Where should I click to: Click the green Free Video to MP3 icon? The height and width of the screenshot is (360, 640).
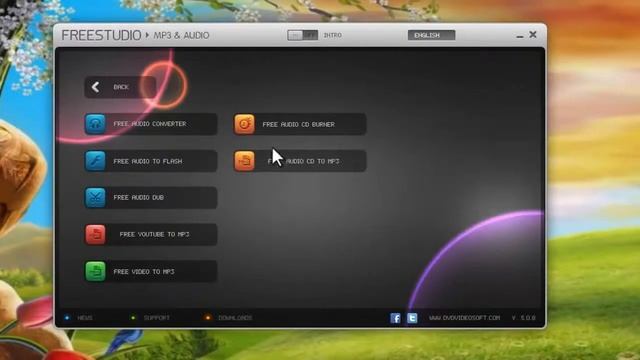pos(96,271)
